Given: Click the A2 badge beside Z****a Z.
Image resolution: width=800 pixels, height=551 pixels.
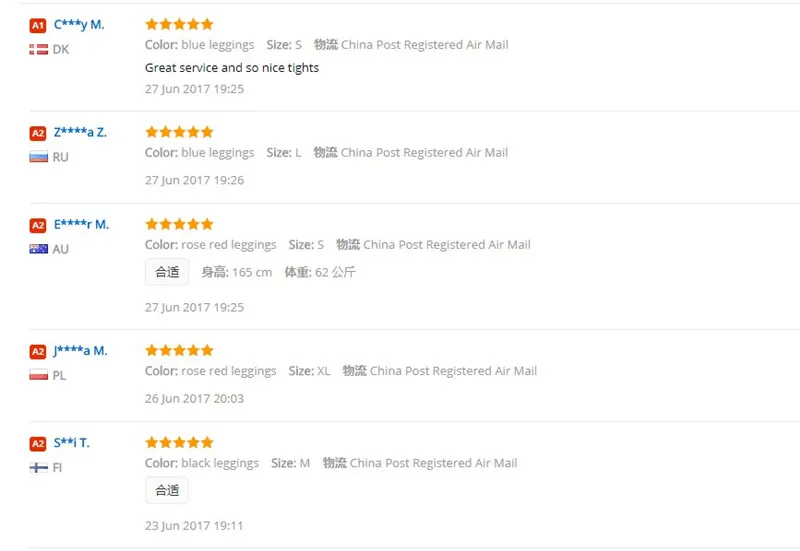Looking at the screenshot, I should [38, 134].
